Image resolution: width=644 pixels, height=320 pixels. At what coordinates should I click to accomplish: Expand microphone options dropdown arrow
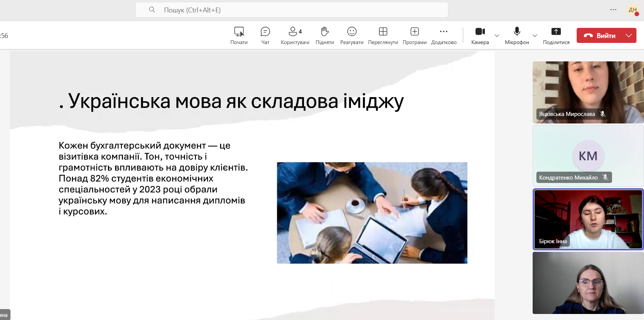tap(535, 36)
